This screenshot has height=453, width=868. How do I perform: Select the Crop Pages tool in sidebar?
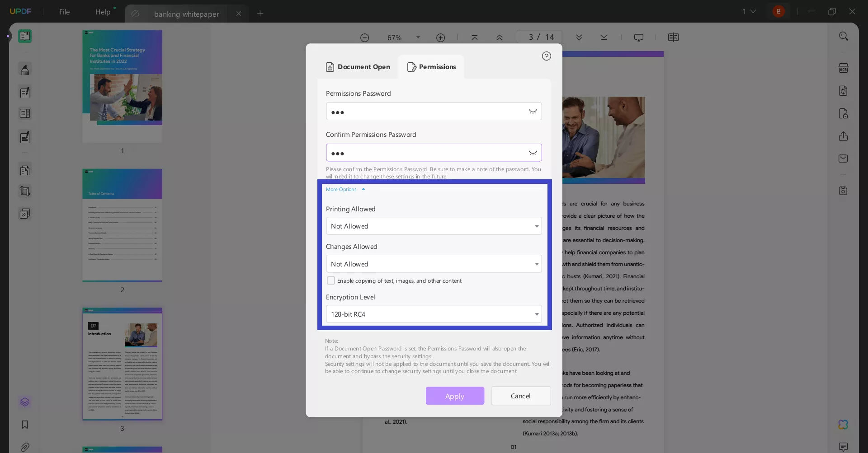click(x=25, y=191)
